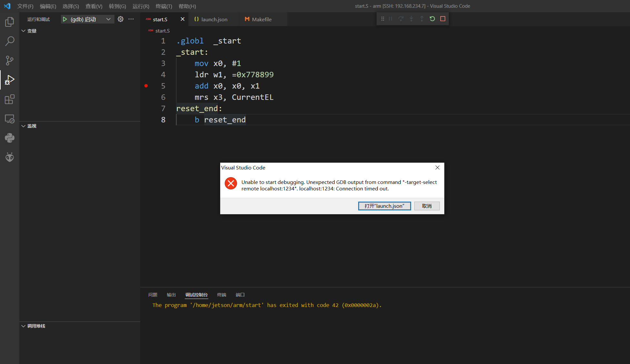The image size is (630, 364).
Task: Open the Explorer view icon
Action: (x=10, y=22)
